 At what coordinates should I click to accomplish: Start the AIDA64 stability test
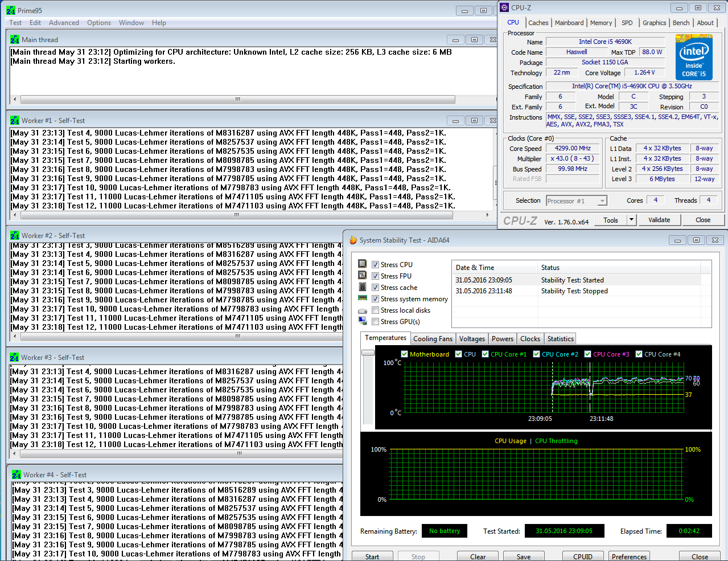click(x=372, y=556)
